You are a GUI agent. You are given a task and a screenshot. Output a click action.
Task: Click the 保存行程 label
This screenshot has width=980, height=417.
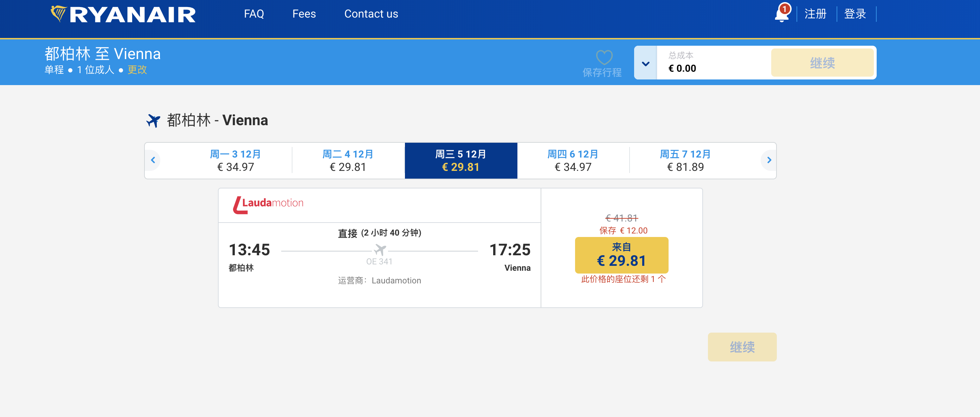602,72
